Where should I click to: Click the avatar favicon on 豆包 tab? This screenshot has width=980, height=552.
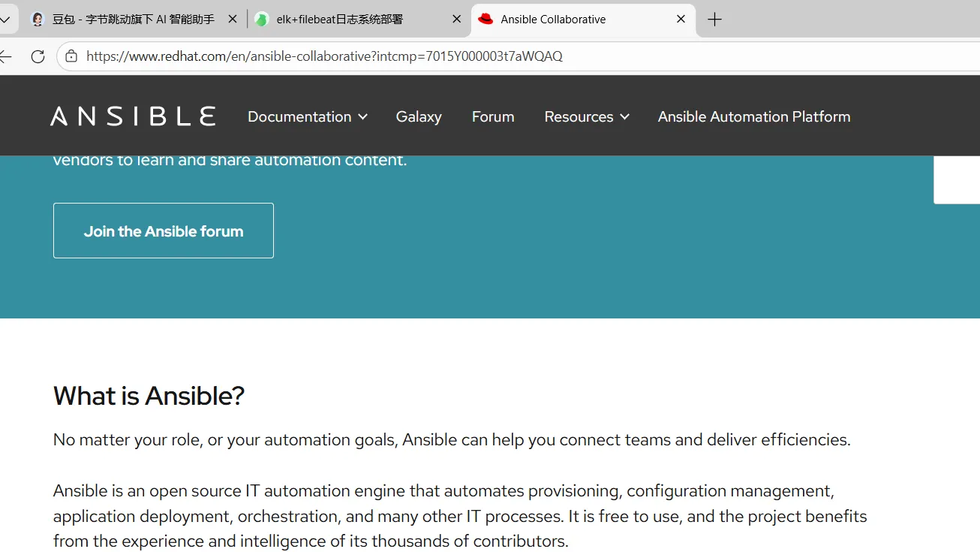[38, 20]
